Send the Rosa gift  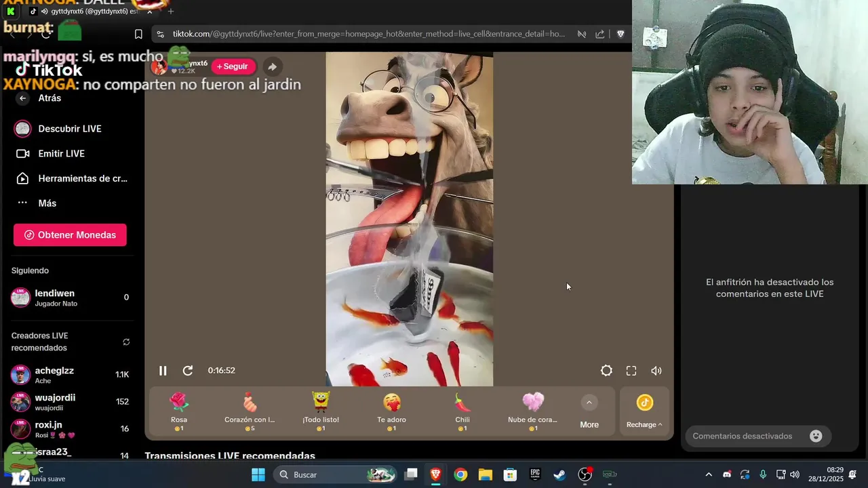point(179,411)
